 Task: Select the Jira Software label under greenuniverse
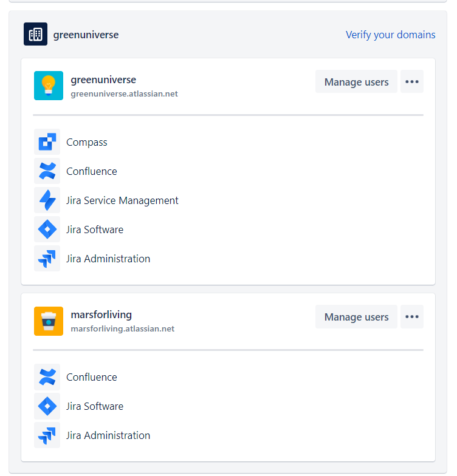pos(95,229)
